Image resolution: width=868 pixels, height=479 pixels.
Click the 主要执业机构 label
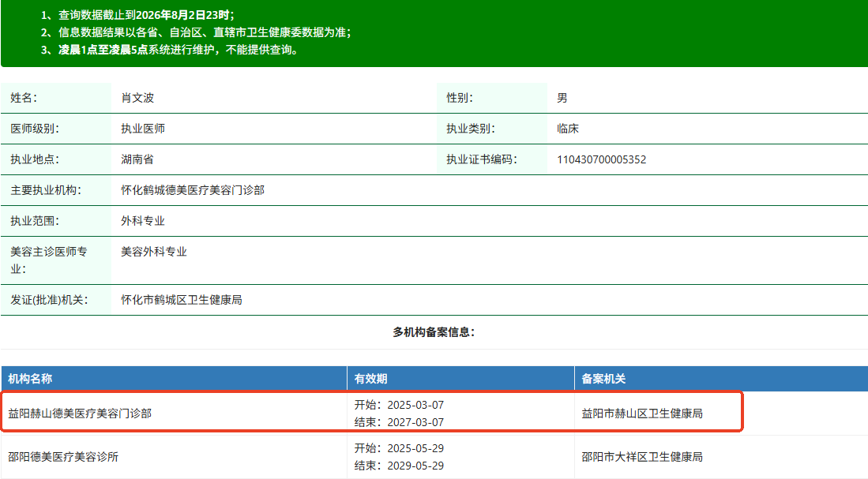coord(46,190)
